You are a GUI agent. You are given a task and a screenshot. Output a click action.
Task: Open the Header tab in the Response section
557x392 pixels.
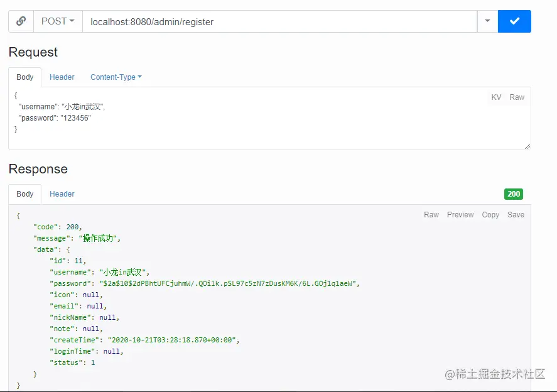click(62, 193)
